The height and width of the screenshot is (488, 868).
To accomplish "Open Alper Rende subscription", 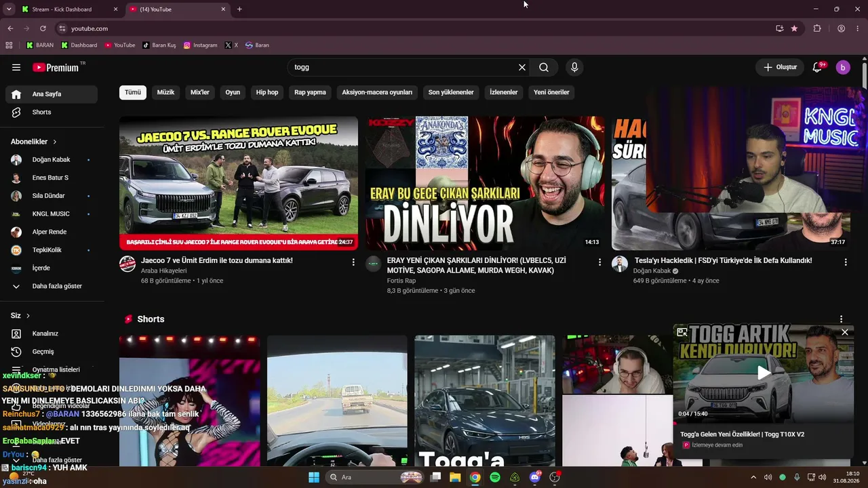I will [x=52, y=232].
